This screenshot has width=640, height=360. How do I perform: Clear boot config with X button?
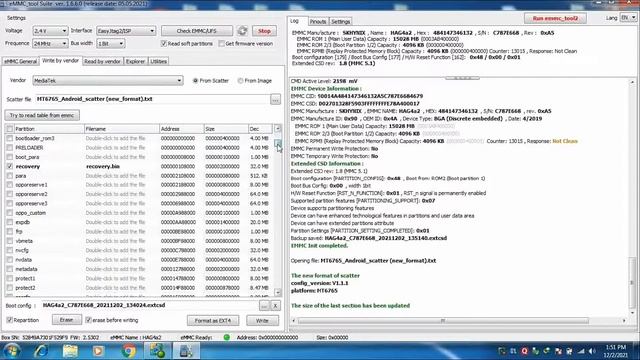coord(276,305)
